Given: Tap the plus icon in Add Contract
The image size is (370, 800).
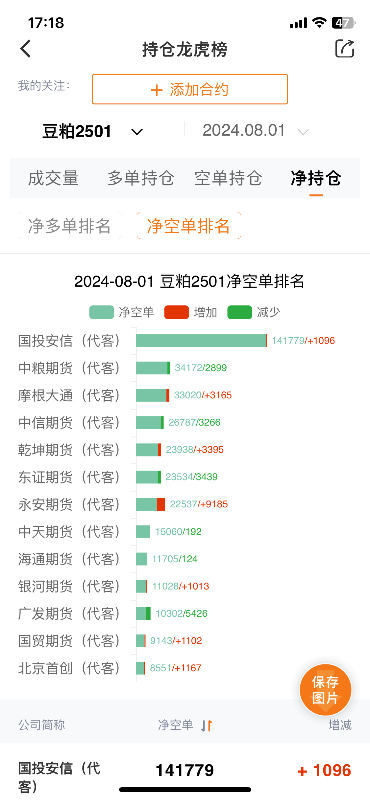Looking at the screenshot, I should [x=156, y=90].
